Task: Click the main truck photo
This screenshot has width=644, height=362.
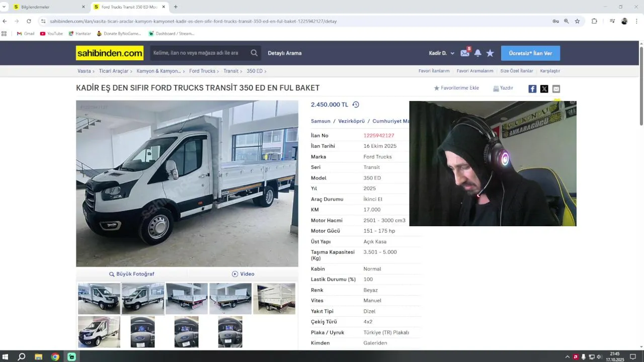Action: click(x=187, y=184)
